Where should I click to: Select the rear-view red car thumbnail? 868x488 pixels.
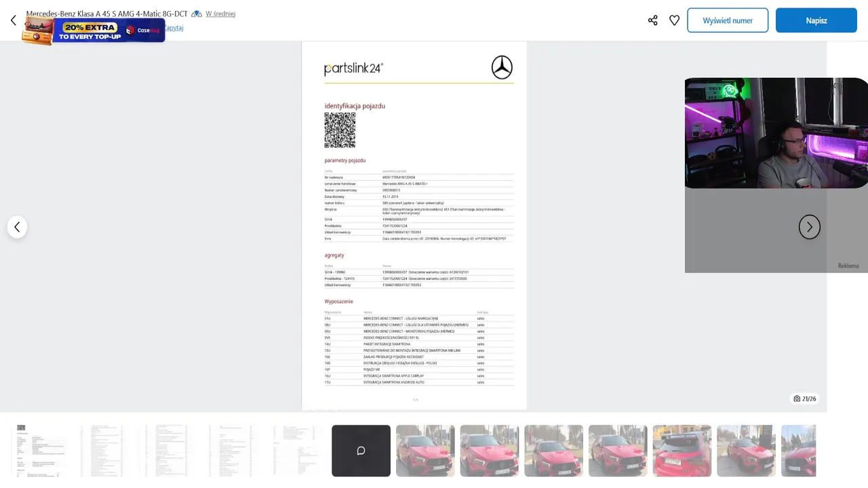[682, 451]
